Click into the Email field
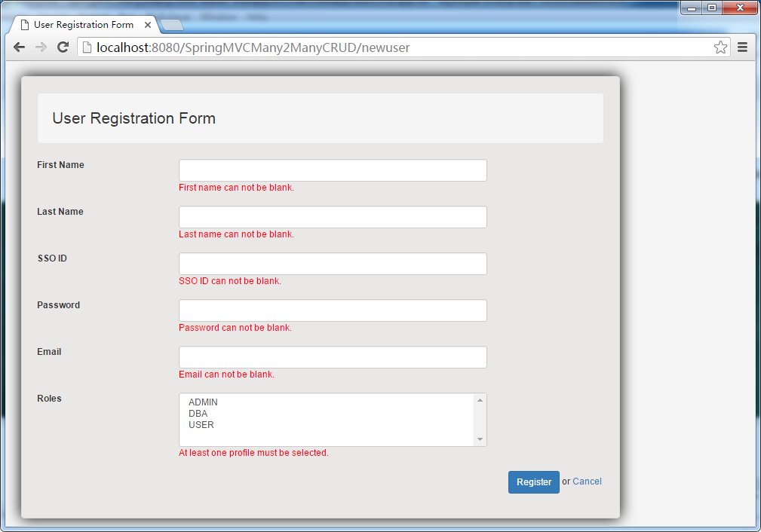 pyautogui.click(x=333, y=357)
